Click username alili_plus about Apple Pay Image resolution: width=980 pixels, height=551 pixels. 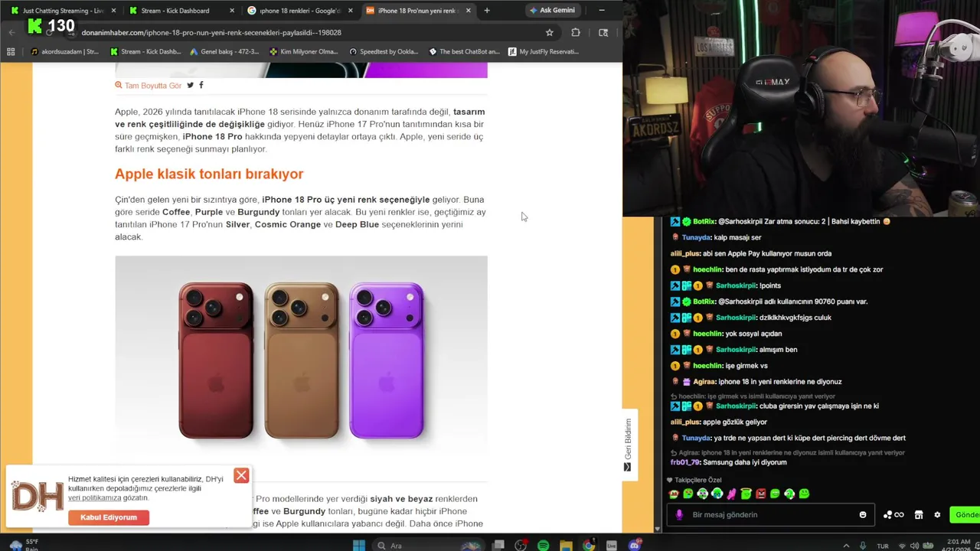click(x=685, y=253)
